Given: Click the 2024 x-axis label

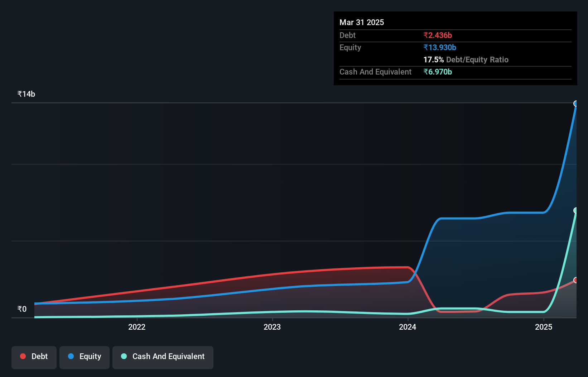Looking at the screenshot, I should click(x=408, y=327).
